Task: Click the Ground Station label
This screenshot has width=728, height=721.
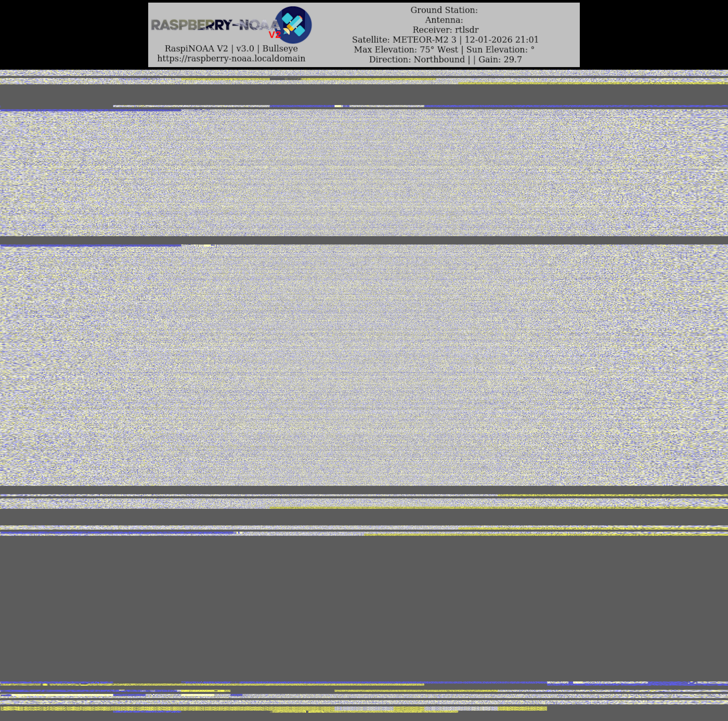Action: tap(444, 10)
